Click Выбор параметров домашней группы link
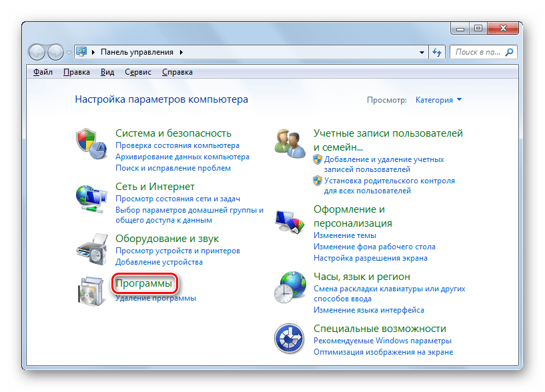Viewport: 545px width, 392px height. point(189,215)
